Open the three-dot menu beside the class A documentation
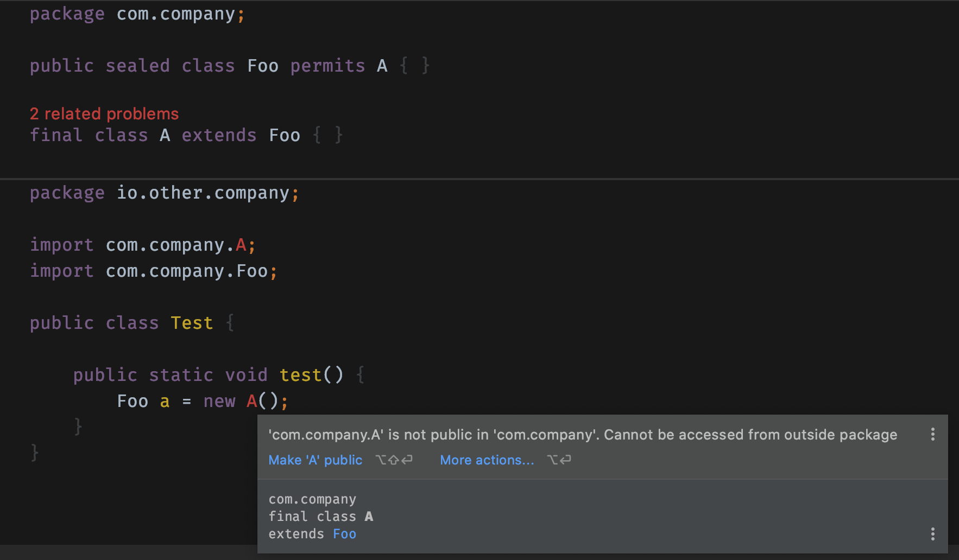Screen dimensions: 959x560 pyautogui.click(x=932, y=534)
